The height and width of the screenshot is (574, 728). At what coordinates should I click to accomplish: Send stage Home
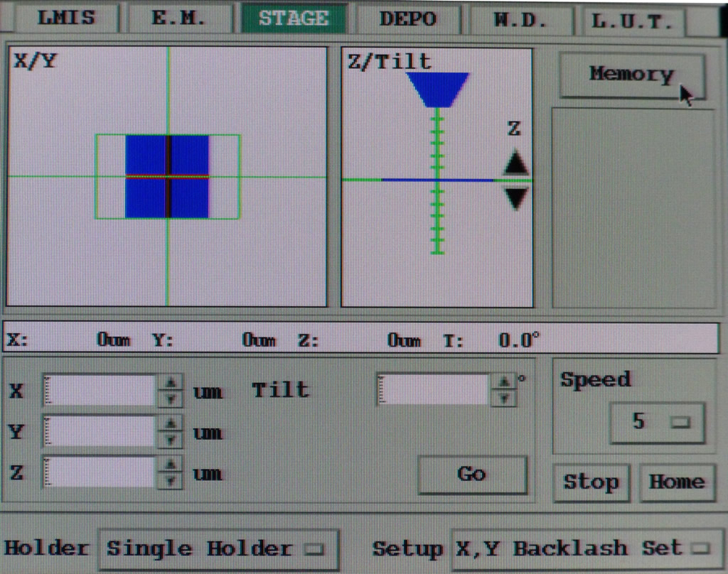[676, 482]
